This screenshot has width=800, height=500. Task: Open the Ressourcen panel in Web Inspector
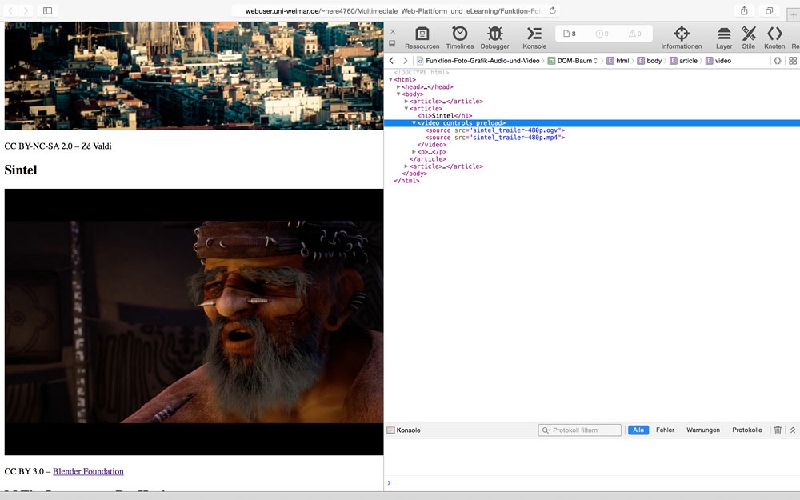coord(422,38)
